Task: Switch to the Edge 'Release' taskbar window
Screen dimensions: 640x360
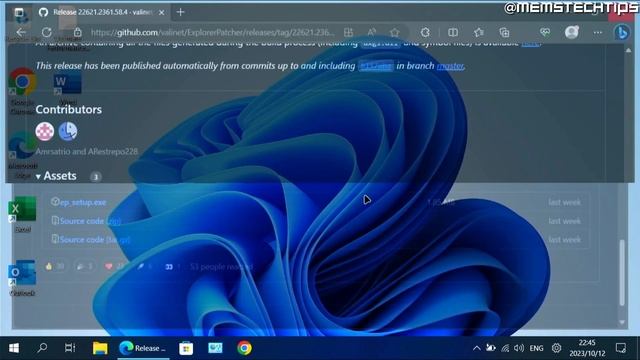Action: pyautogui.click(x=143, y=348)
